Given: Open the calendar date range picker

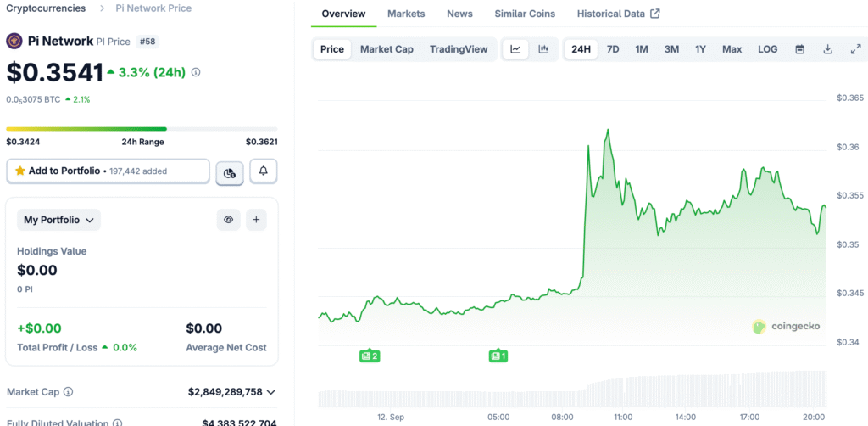Looking at the screenshot, I should click(799, 49).
